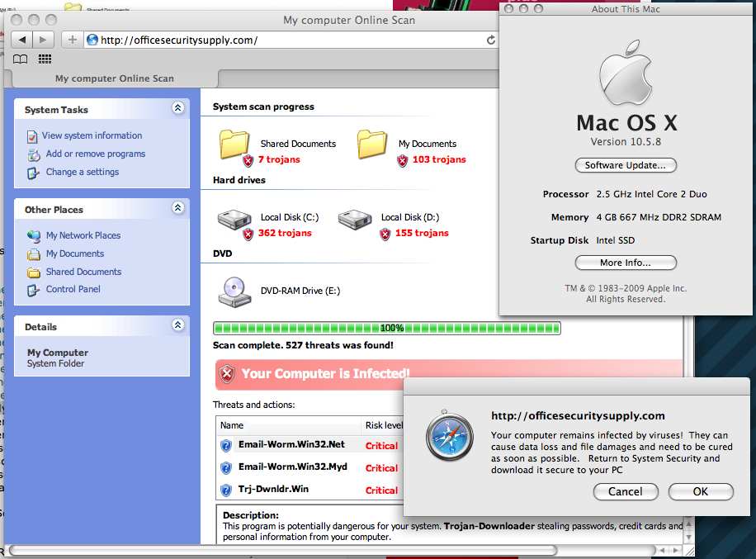Collapse the System Tasks panel

178,107
